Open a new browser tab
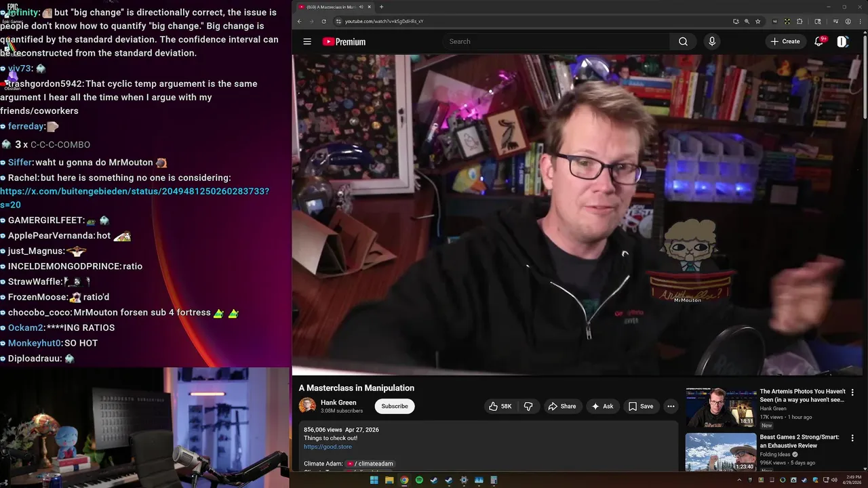 click(x=381, y=7)
